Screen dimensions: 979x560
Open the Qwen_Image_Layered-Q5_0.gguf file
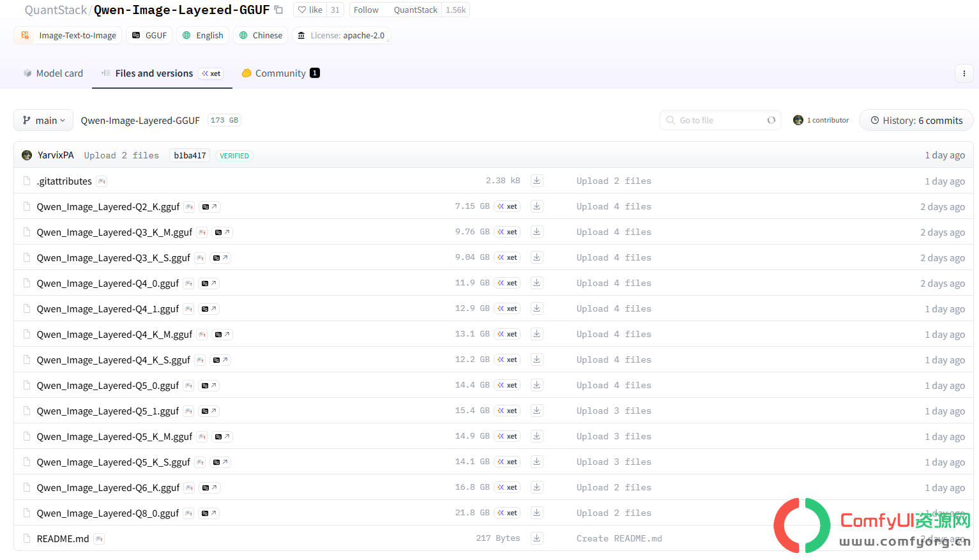(108, 386)
